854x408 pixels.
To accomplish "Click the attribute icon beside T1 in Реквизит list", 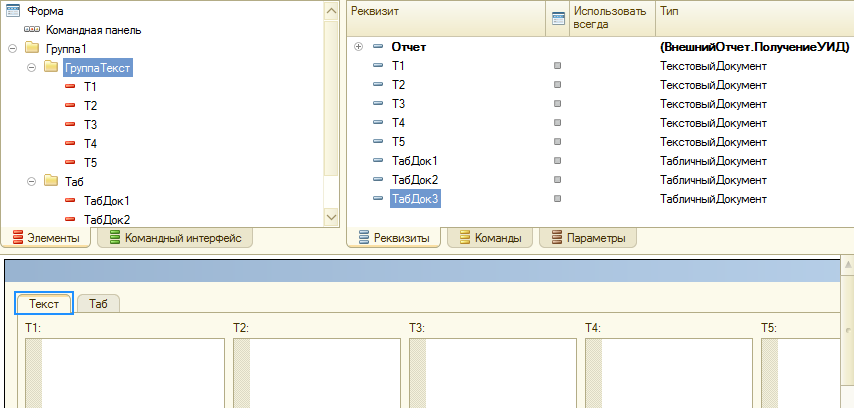I will point(377,66).
